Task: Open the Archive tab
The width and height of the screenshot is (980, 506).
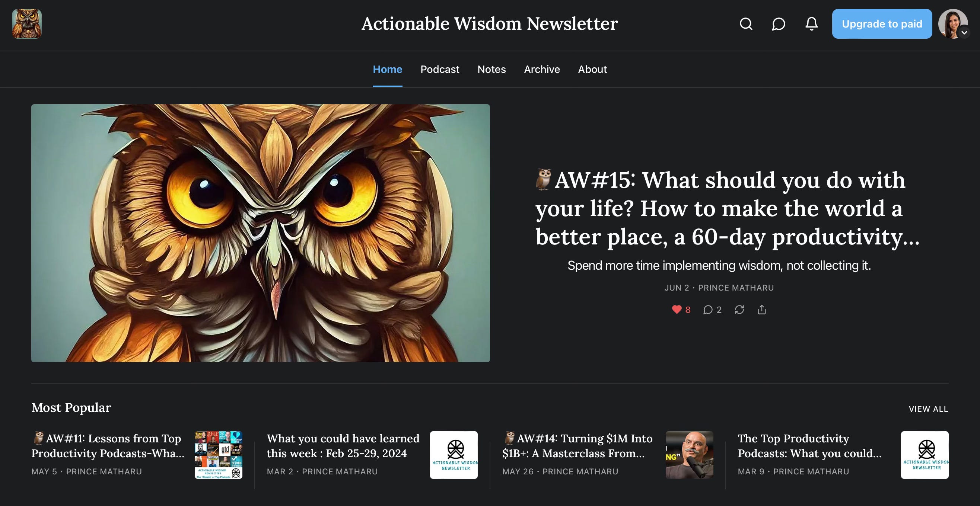Action: tap(542, 69)
